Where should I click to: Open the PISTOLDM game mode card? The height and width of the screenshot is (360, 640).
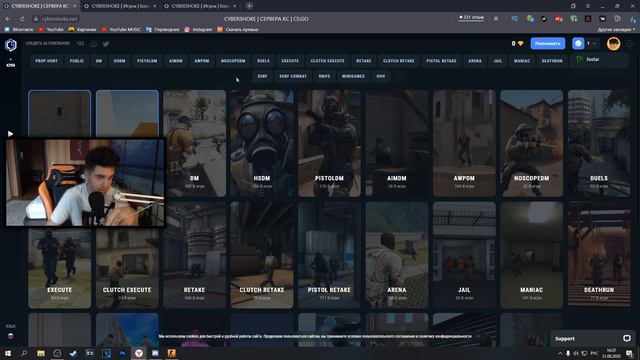pyautogui.click(x=329, y=143)
